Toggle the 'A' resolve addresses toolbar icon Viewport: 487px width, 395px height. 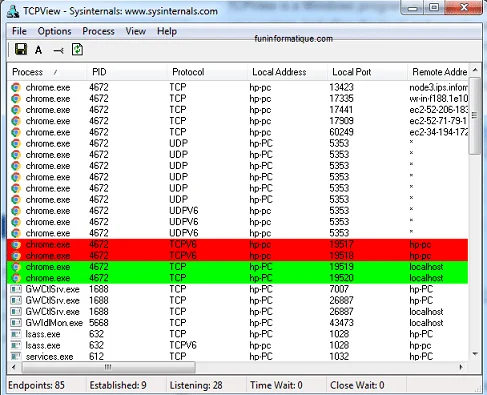tap(39, 50)
